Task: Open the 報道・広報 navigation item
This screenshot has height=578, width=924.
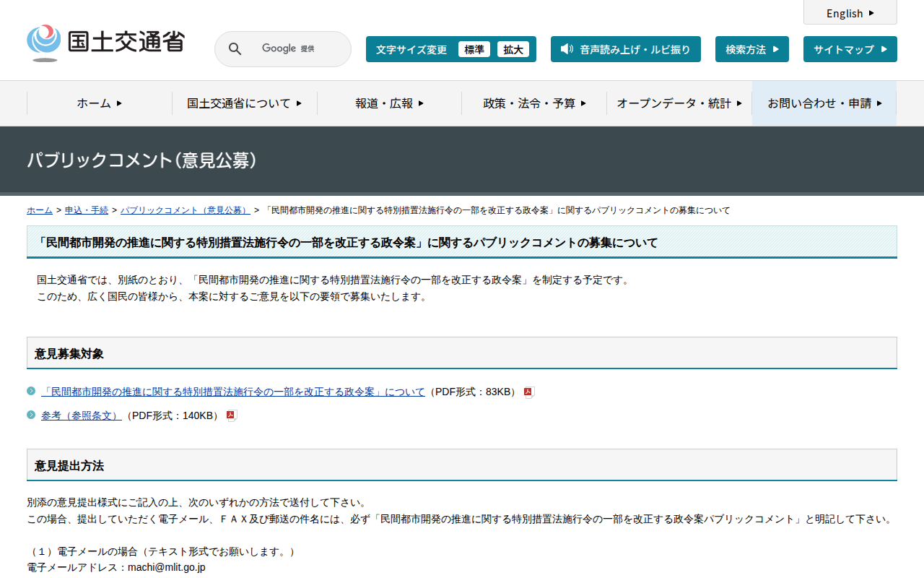Action: point(389,103)
